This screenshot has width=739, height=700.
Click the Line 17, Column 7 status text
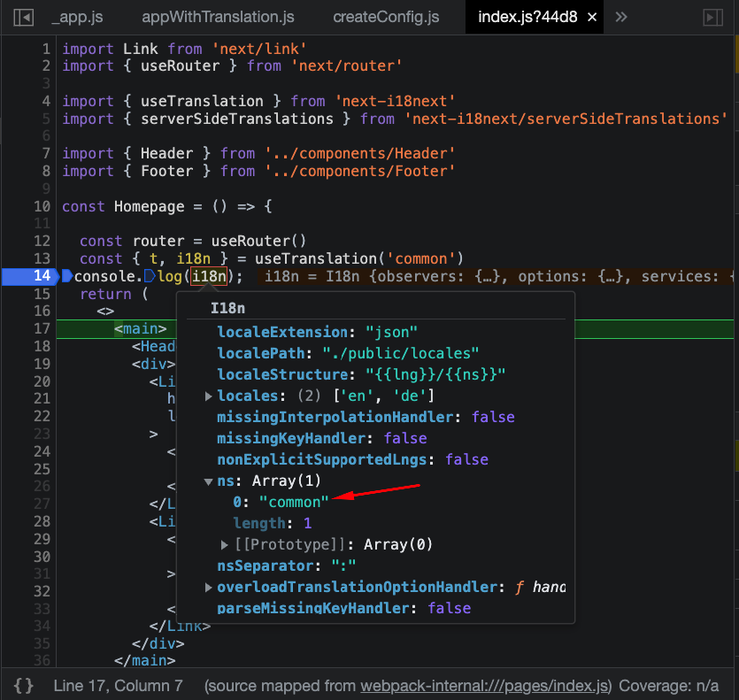[119, 686]
